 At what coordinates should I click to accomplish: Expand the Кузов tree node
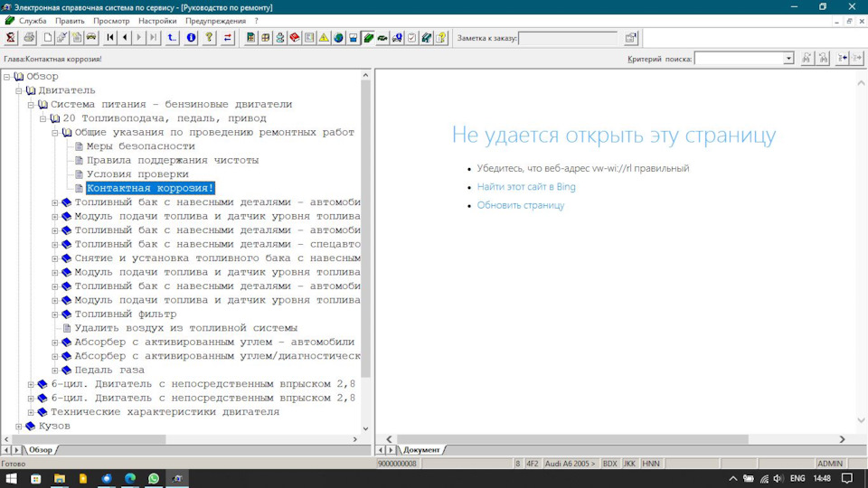click(19, 426)
